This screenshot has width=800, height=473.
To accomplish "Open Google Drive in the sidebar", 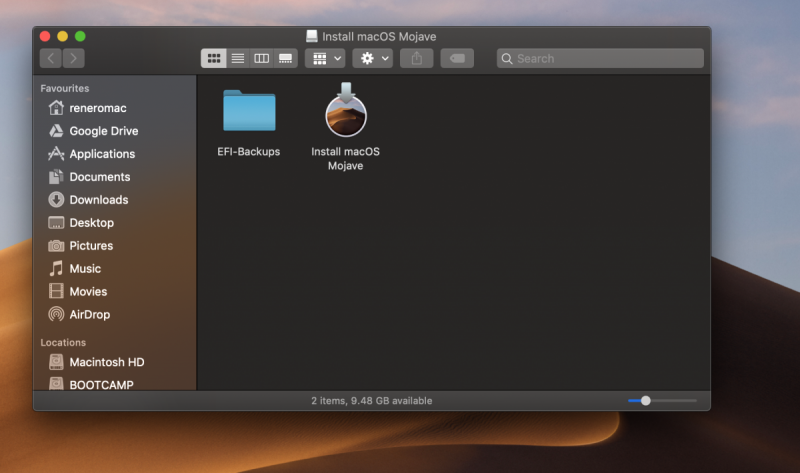I will (116, 131).
